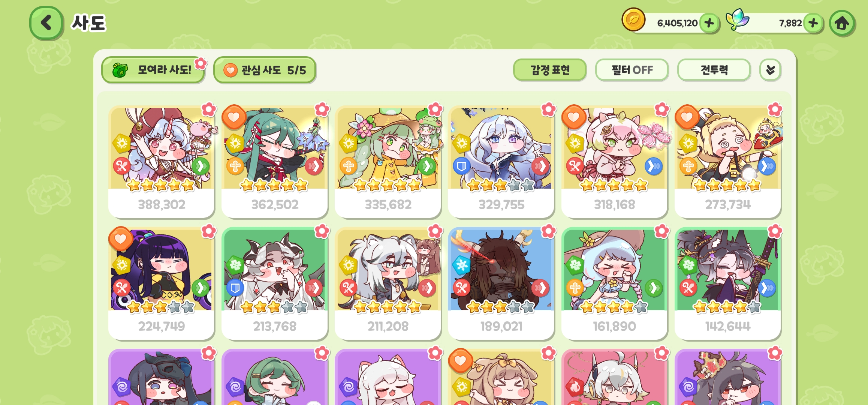Open the 감정 표현 tab
This screenshot has width=868, height=405.
[x=550, y=70]
